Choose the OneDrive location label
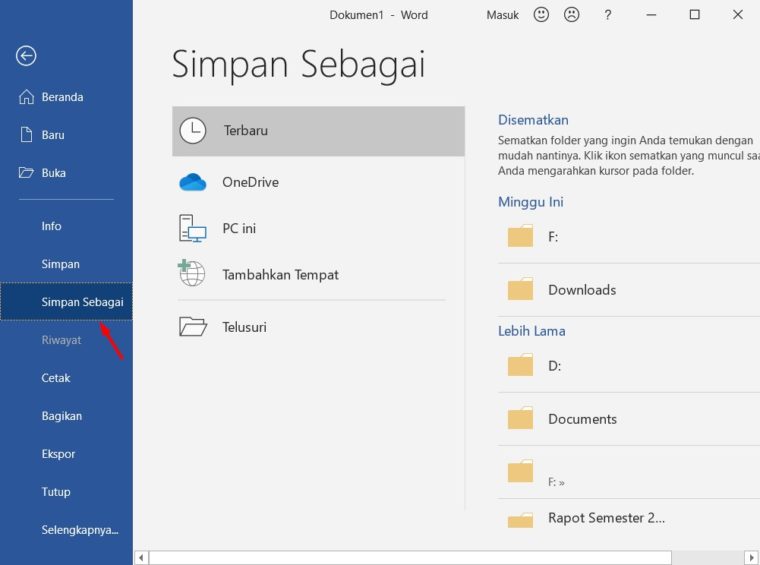 251,182
